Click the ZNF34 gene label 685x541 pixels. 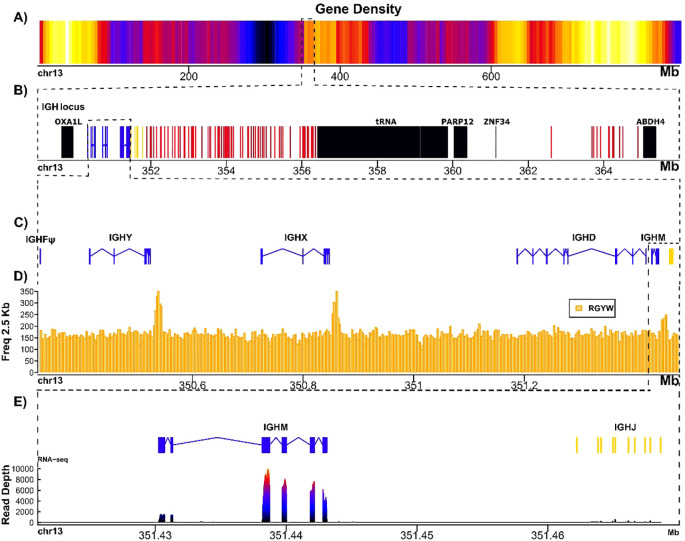click(x=497, y=121)
